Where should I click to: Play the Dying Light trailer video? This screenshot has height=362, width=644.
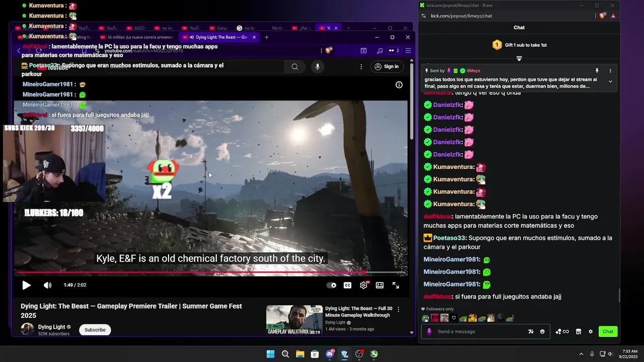click(26, 285)
